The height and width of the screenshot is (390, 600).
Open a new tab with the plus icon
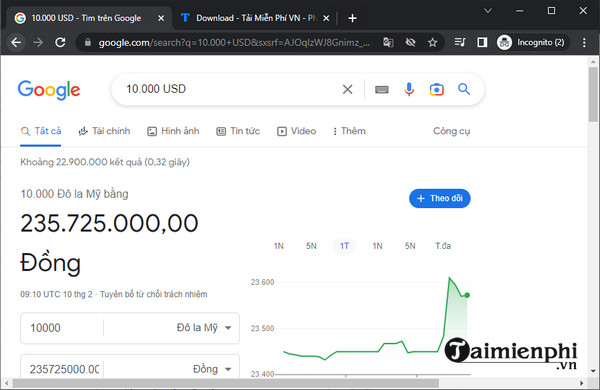click(352, 18)
